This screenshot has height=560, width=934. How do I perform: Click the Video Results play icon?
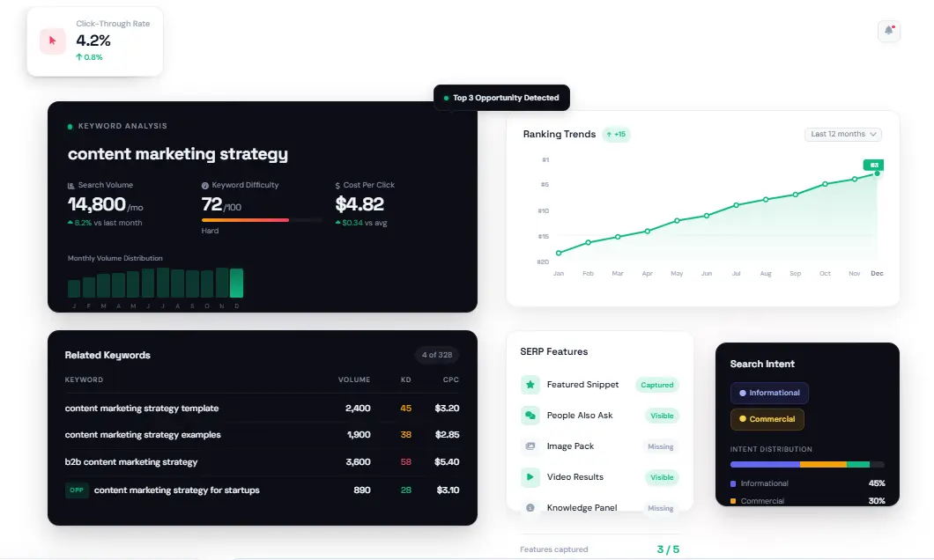pos(530,476)
